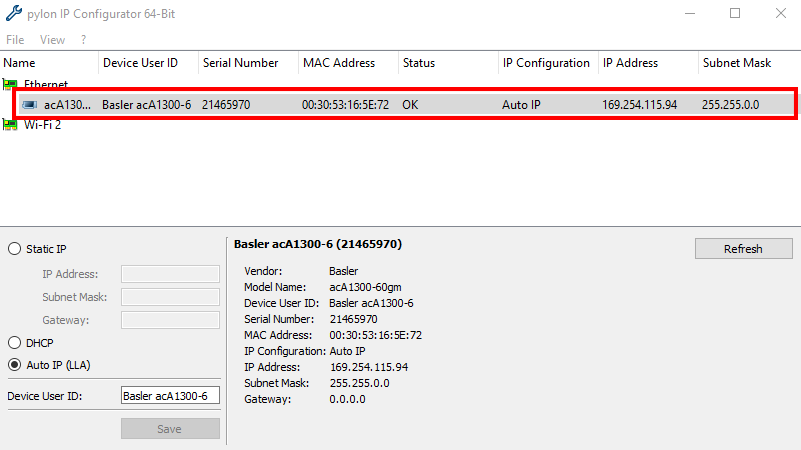Edit the Device User ID field

(x=170, y=395)
